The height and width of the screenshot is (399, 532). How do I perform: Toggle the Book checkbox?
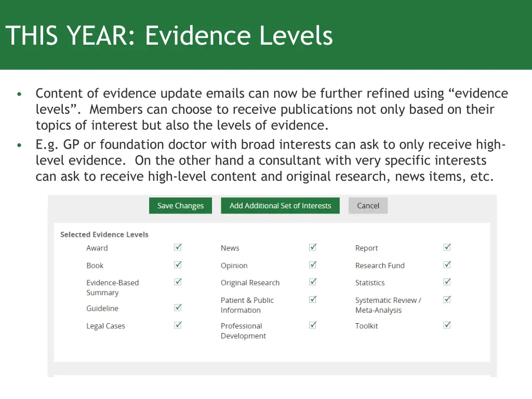point(178,264)
